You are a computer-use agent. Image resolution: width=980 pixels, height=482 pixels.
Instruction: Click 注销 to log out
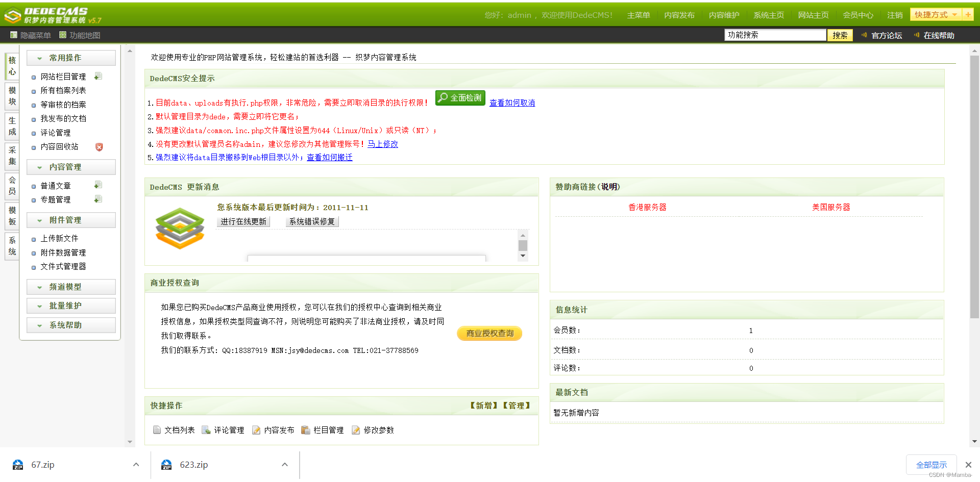[895, 15]
